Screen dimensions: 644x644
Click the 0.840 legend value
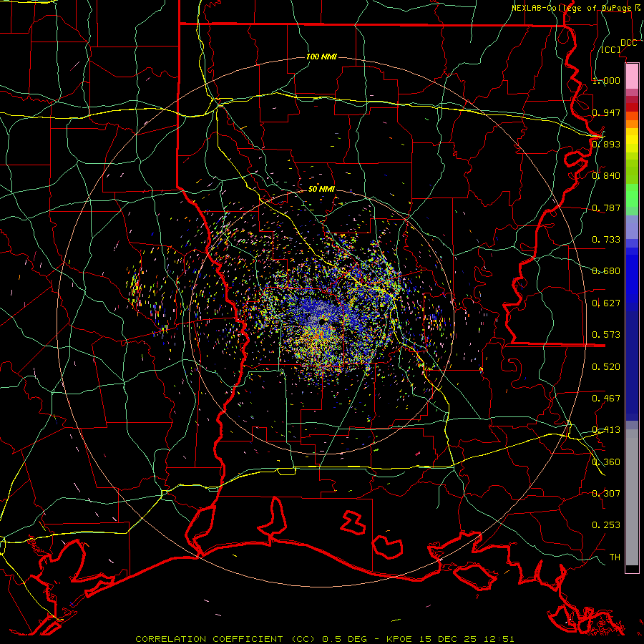point(606,175)
